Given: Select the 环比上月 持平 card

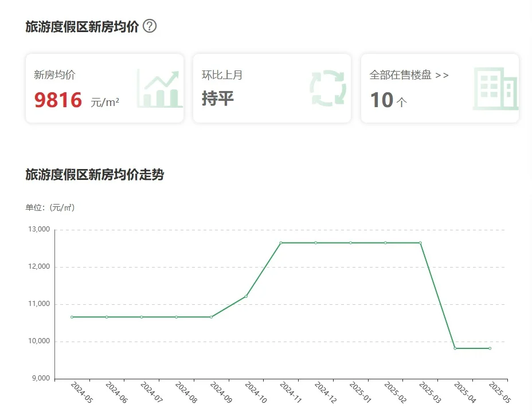Looking at the screenshot, I should [272, 88].
